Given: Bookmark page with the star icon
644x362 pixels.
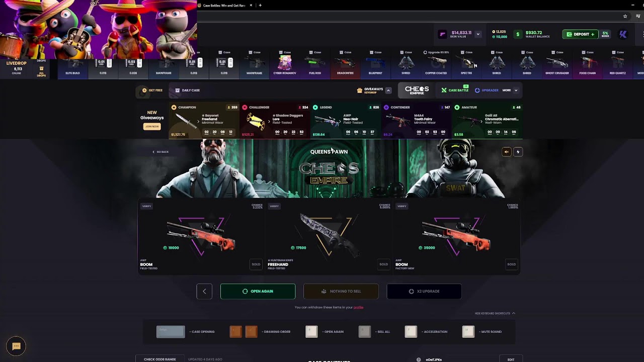Looking at the screenshot, I should pyautogui.click(x=625, y=16).
